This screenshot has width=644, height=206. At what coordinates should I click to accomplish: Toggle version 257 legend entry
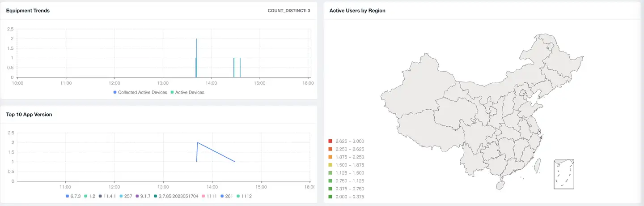126,196
